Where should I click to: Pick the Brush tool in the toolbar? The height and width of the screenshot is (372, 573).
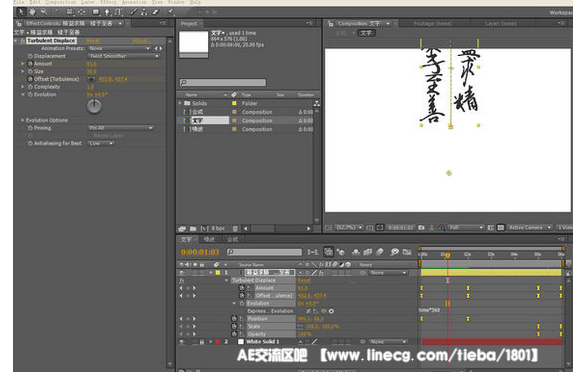(134, 12)
